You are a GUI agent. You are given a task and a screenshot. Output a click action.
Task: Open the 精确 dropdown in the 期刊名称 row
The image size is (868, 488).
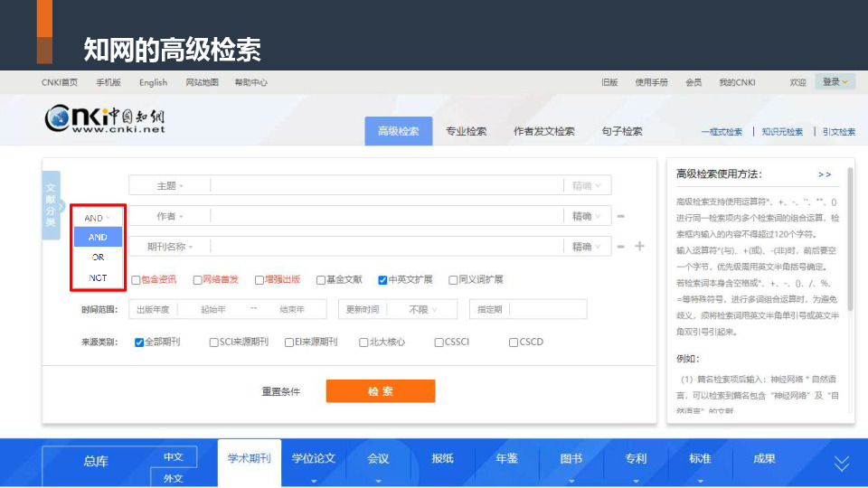587,247
